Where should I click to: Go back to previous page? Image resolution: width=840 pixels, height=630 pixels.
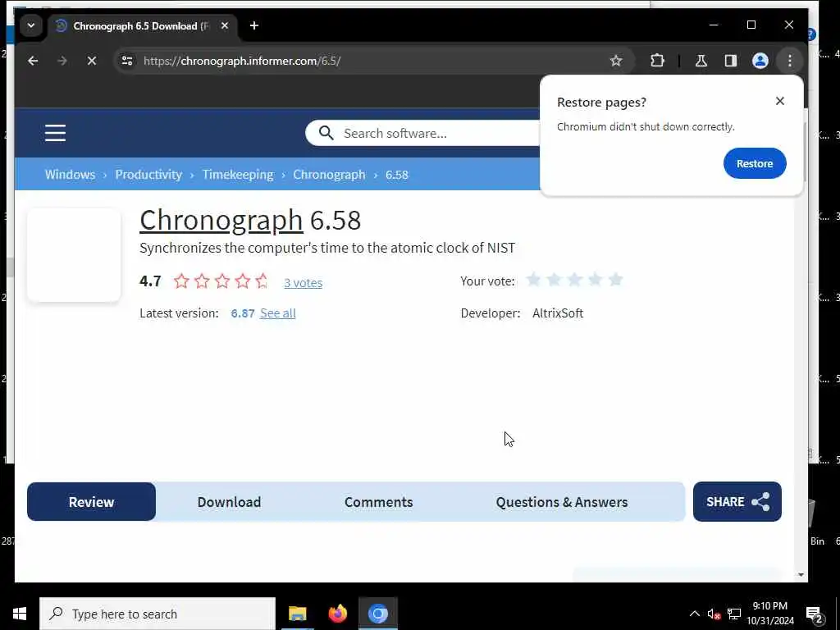(33, 61)
